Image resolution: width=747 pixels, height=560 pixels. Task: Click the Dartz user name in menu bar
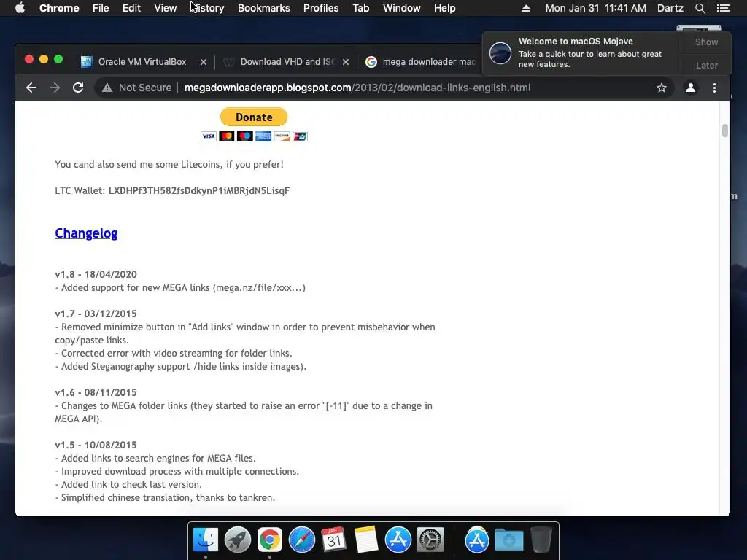point(670,8)
